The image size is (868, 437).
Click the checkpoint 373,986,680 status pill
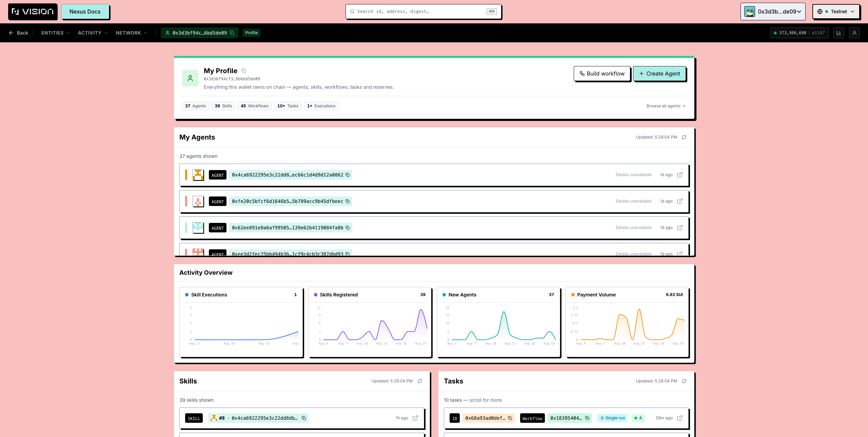click(x=799, y=33)
